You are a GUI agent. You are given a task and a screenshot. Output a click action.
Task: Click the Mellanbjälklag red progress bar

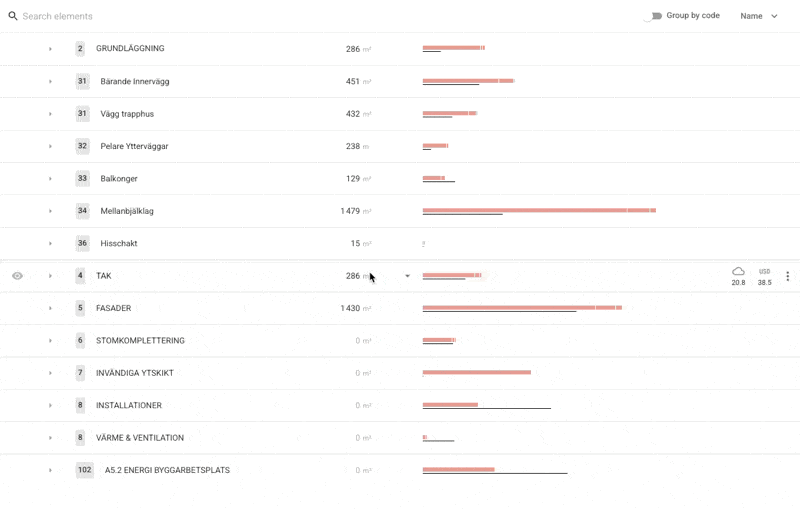point(538,210)
